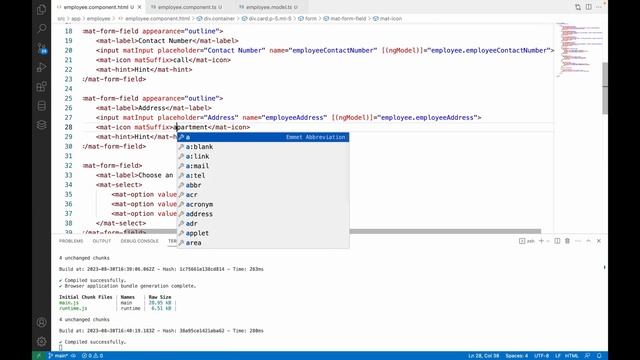Close the terminal panel
Viewport: 640px width, 360px height.
(x=599, y=241)
